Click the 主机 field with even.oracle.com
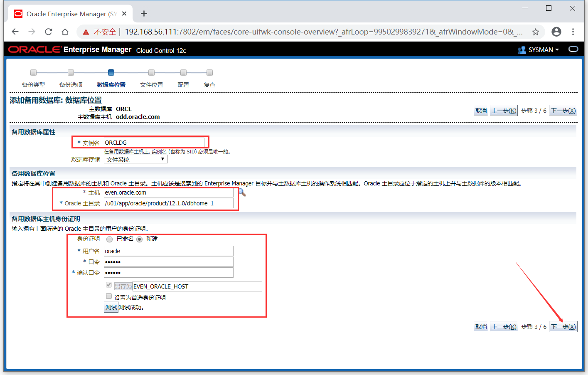 (x=169, y=192)
